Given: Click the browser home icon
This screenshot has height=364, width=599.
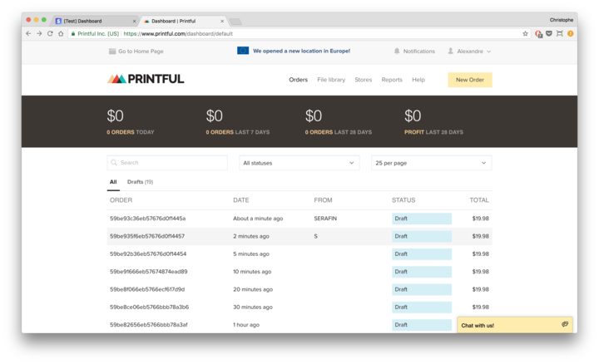Looking at the screenshot, I should 61,33.
